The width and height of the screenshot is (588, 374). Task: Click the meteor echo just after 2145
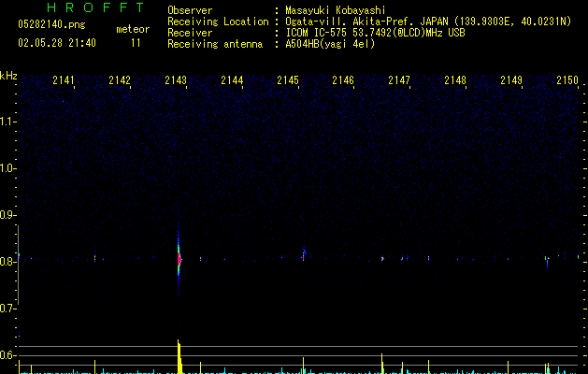pyautogui.click(x=304, y=254)
